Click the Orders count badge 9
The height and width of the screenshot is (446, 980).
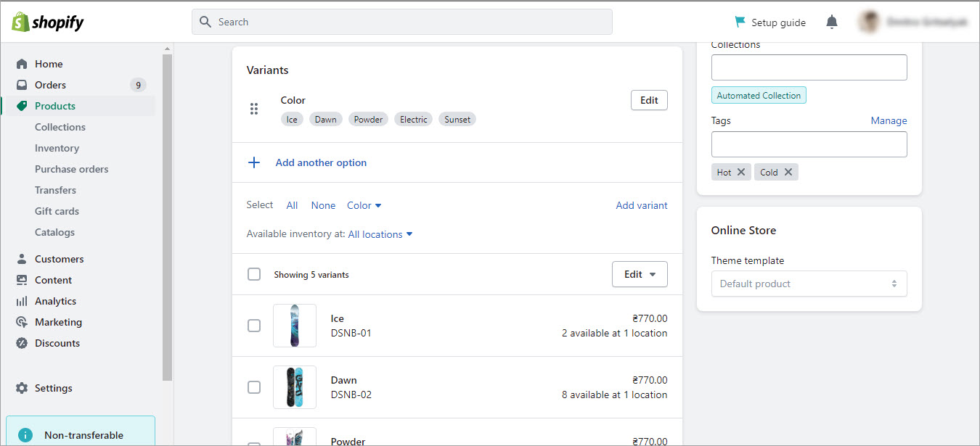[x=138, y=85]
